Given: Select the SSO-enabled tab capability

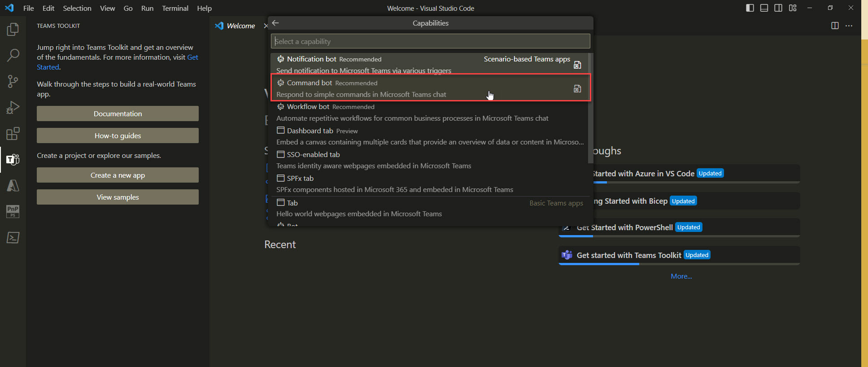Looking at the screenshot, I should 429,160.
